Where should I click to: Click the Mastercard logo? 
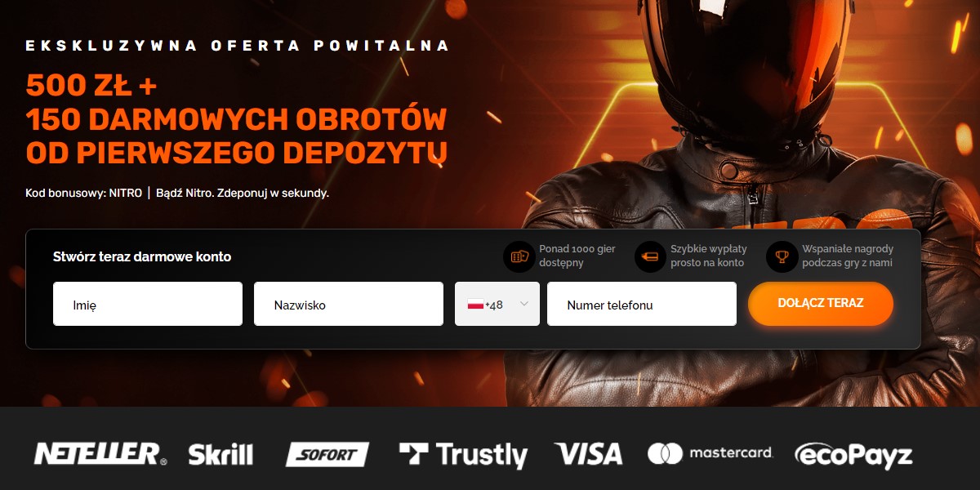click(x=710, y=453)
